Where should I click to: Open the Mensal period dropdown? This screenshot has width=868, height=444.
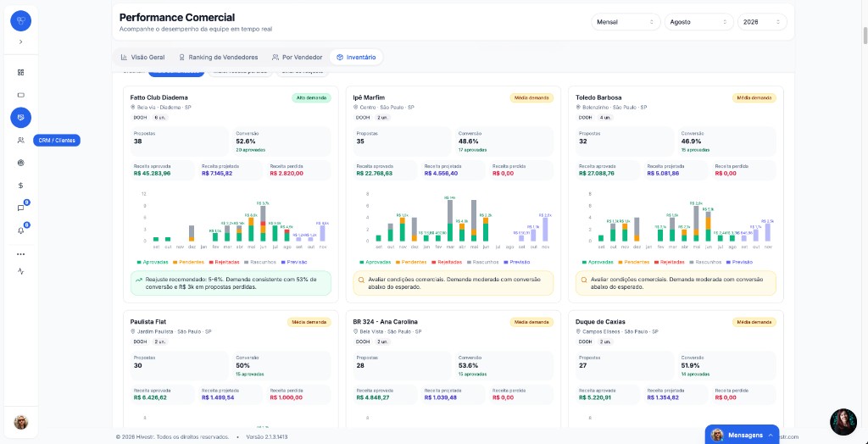tap(626, 22)
